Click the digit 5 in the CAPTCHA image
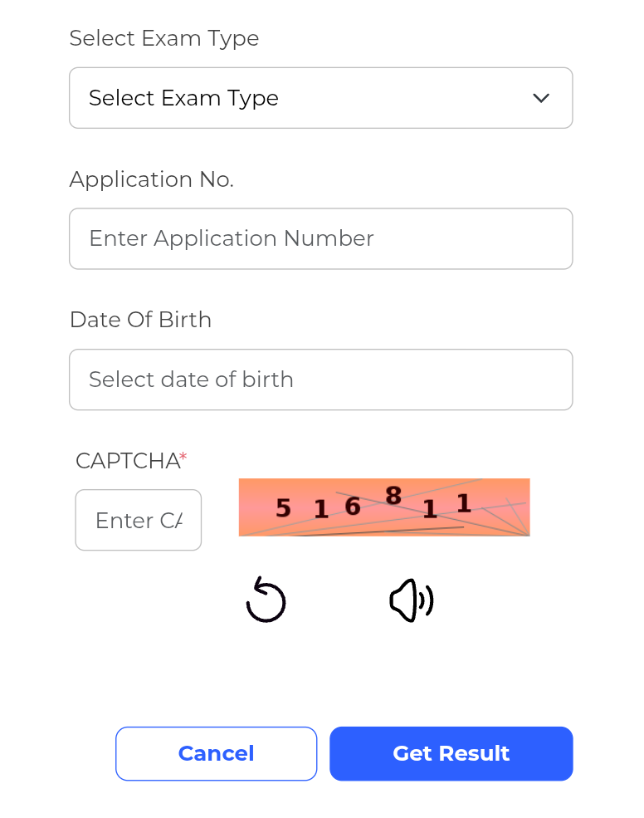This screenshot has height=818, width=644. [283, 508]
